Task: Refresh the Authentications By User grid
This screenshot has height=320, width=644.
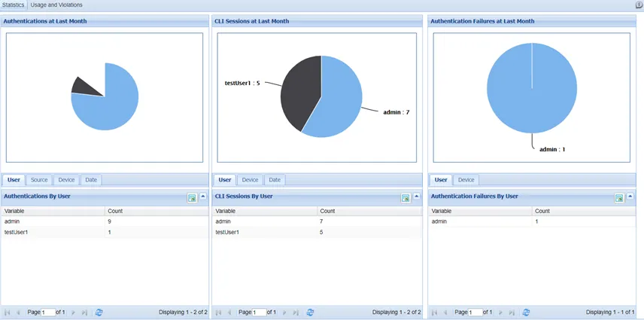Action: (99, 312)
